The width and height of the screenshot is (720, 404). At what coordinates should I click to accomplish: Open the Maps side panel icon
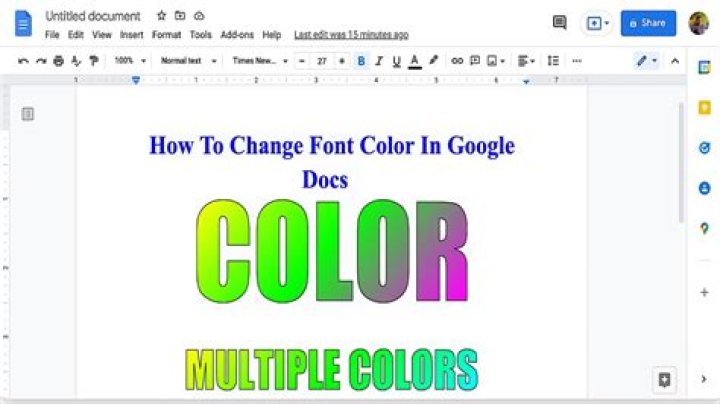tap(704, 228)
